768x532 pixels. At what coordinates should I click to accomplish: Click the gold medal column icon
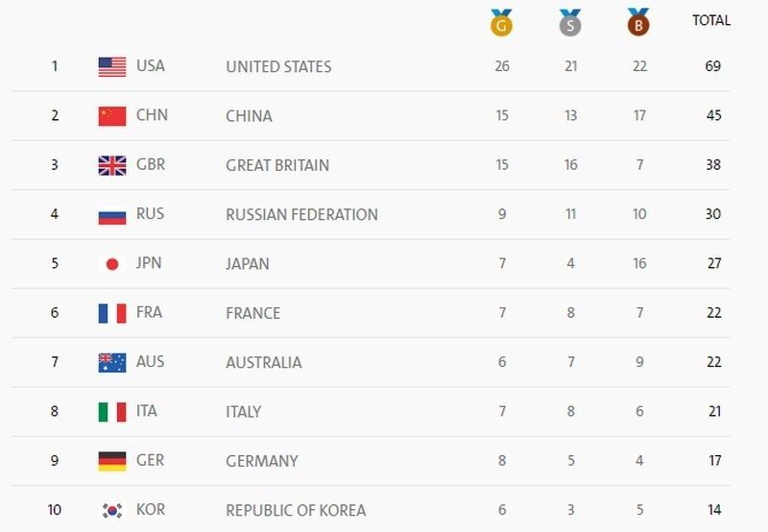tap(501, 23)
